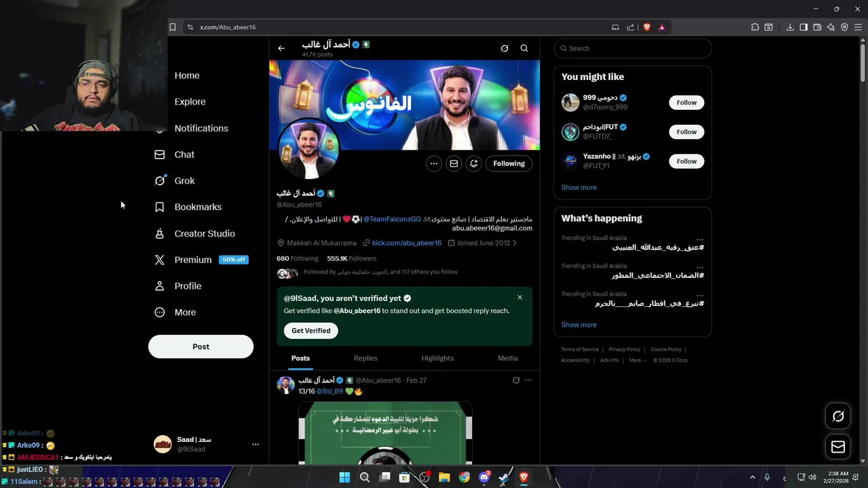Follow دحومي 999 account
The width and height of the screenshot is (868, 488).
pos(686,102)
